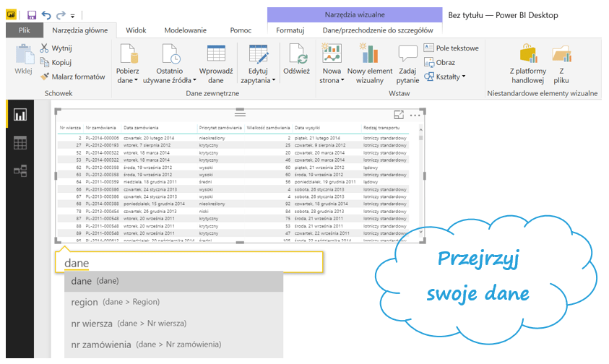This screenshot has height=364, width=609.
Task: Click the Wytnij cut button
Action: (56, 48)
